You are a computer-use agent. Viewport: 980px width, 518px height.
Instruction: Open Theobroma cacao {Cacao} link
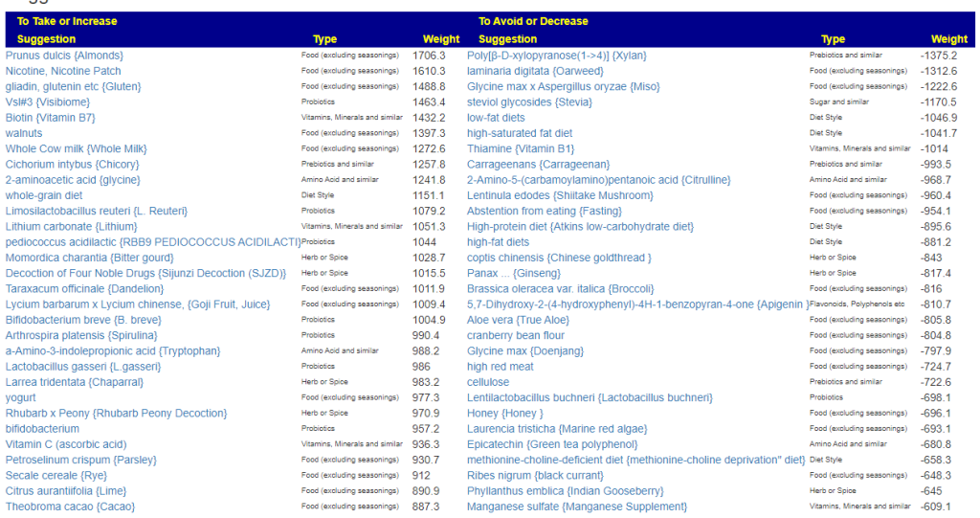point(70,507)
